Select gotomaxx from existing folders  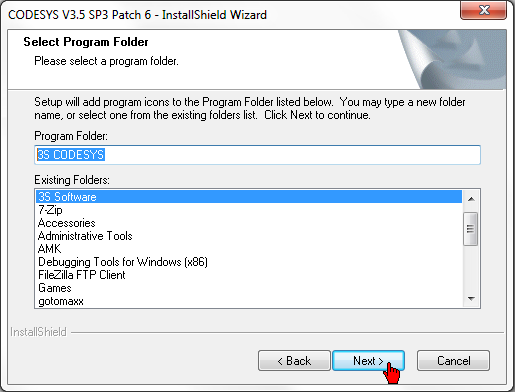point(249,301)
